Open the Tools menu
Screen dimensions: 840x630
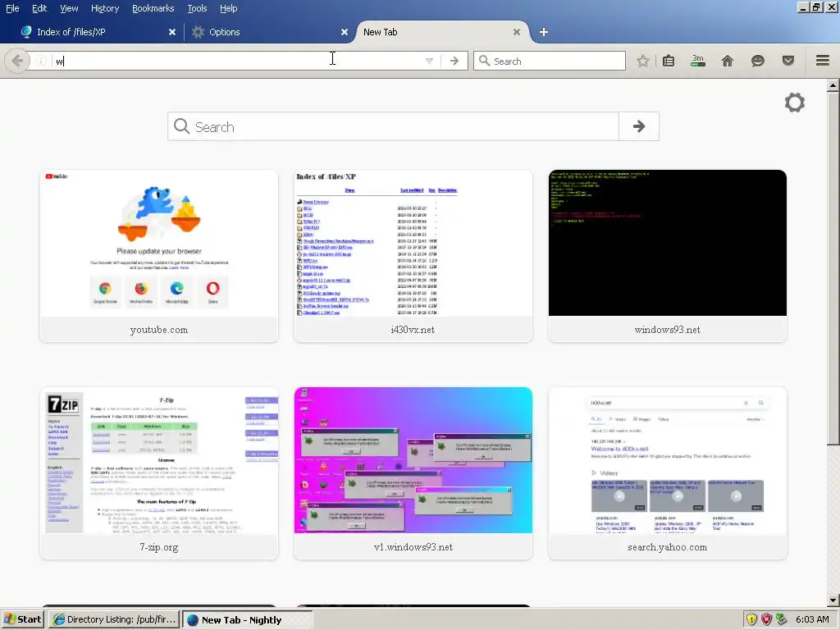click(197, 8)
